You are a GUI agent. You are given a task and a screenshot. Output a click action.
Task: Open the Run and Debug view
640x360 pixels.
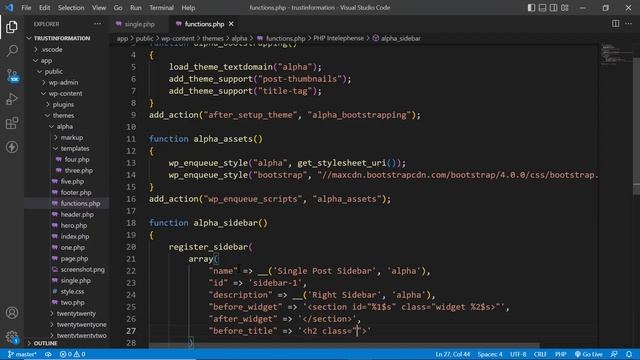pos(12,99)
